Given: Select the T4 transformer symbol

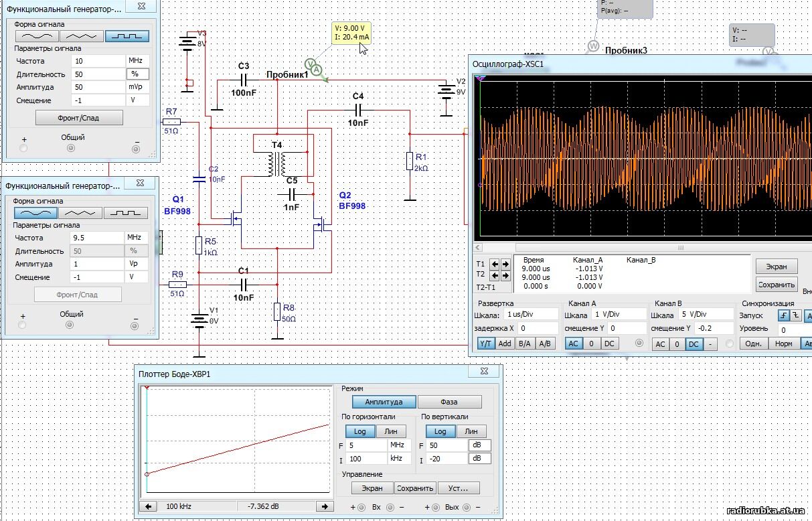Looking at the screenshot, I should [x=276, y=163].
